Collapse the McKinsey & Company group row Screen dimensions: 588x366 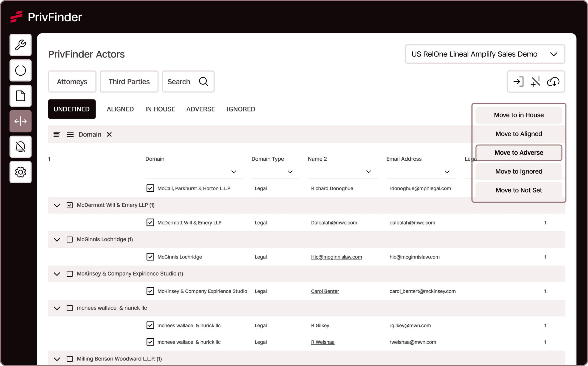click(x=57, y=274)
